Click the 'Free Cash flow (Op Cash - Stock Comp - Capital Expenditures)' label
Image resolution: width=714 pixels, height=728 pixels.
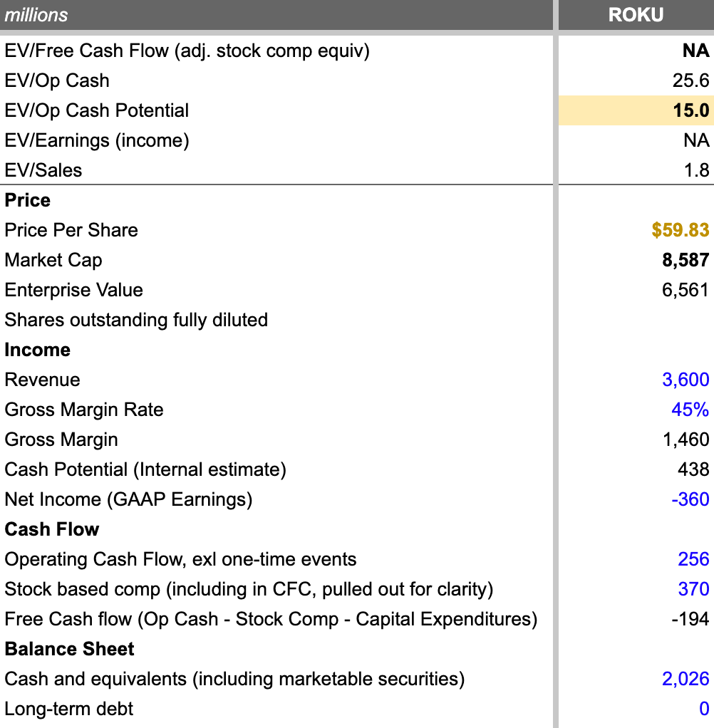point(271,619)
